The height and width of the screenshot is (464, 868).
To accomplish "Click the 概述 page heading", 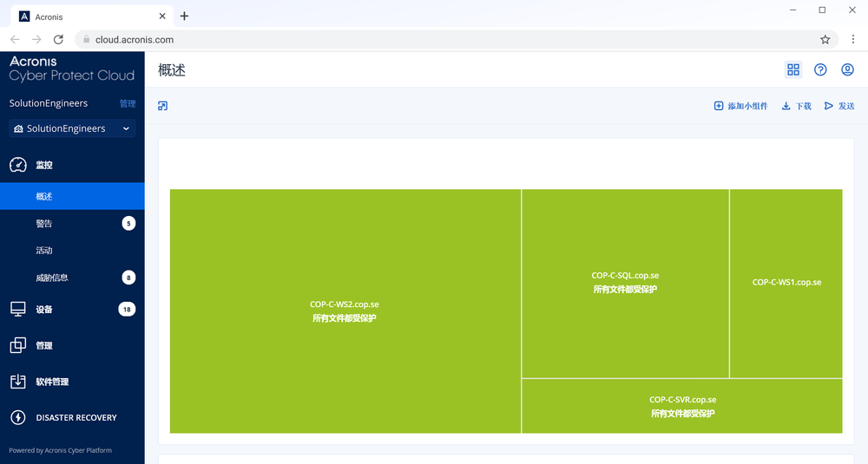I will (172, 70).
